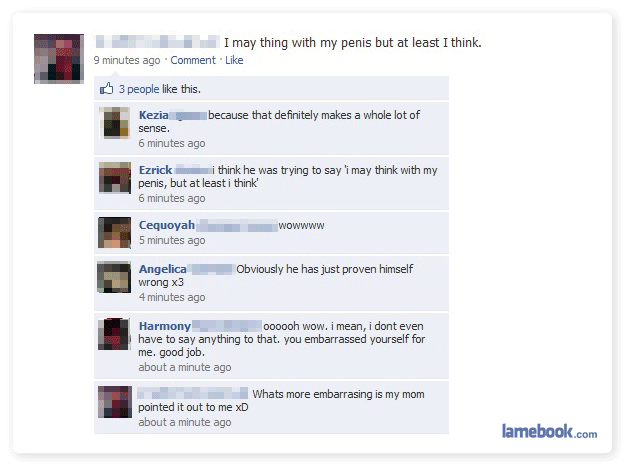Click Kezia's comment avatar thumbnail

[115, 123]
